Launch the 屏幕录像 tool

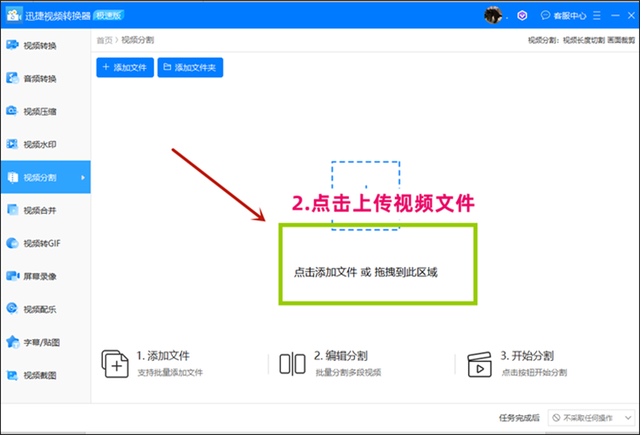click(40, 275)
